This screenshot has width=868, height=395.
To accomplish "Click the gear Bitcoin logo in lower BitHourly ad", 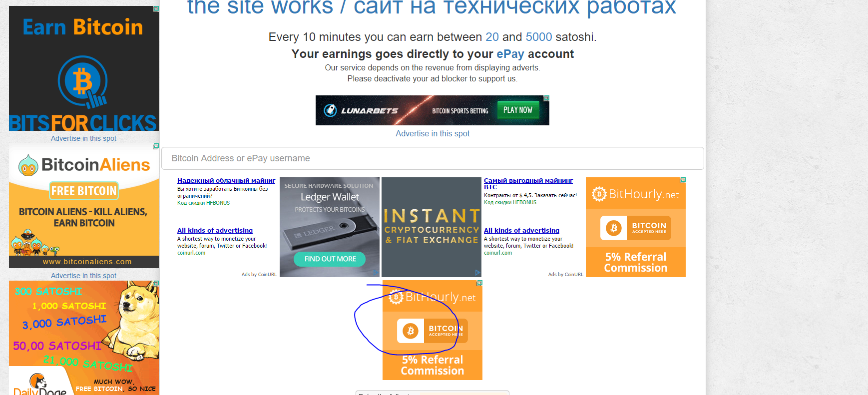I will [396, 297].
